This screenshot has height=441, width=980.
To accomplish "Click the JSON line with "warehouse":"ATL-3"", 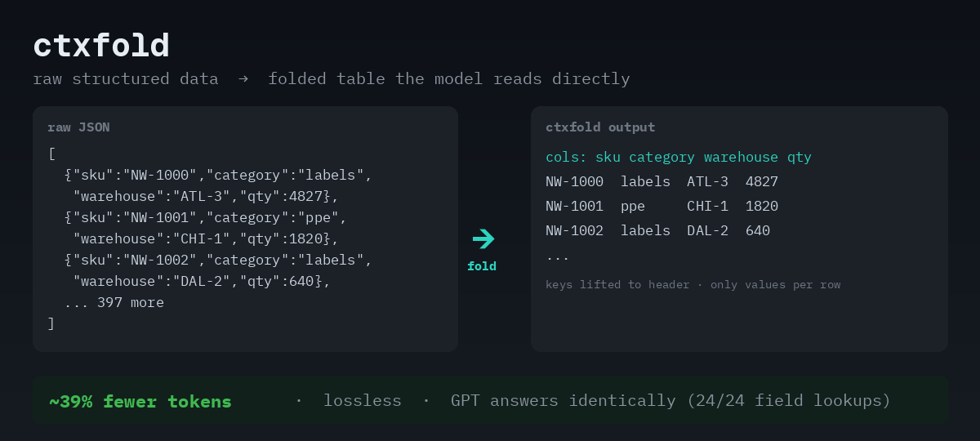I will pos(206,196).
